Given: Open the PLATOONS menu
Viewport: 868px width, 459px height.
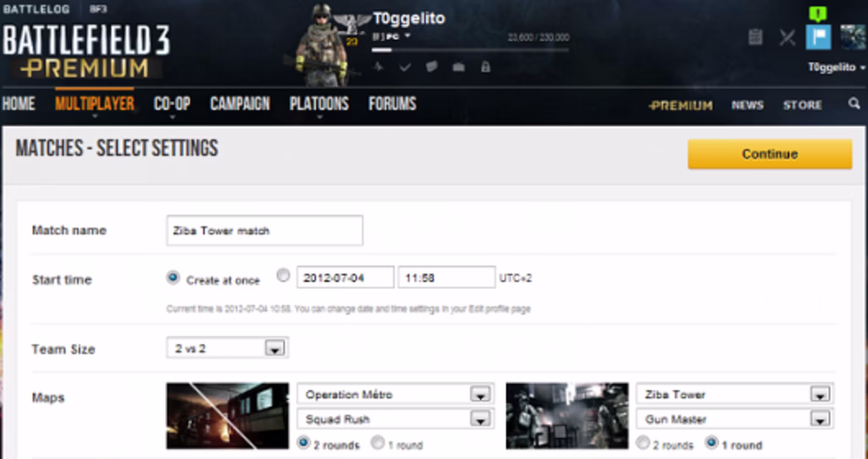Looking at the screenshot, I should tap(319, 104).
